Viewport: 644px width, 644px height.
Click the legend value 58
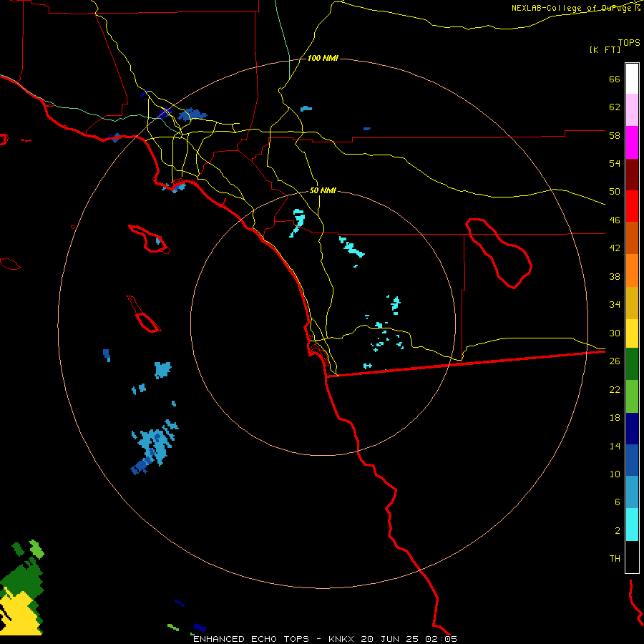(615, 135)
